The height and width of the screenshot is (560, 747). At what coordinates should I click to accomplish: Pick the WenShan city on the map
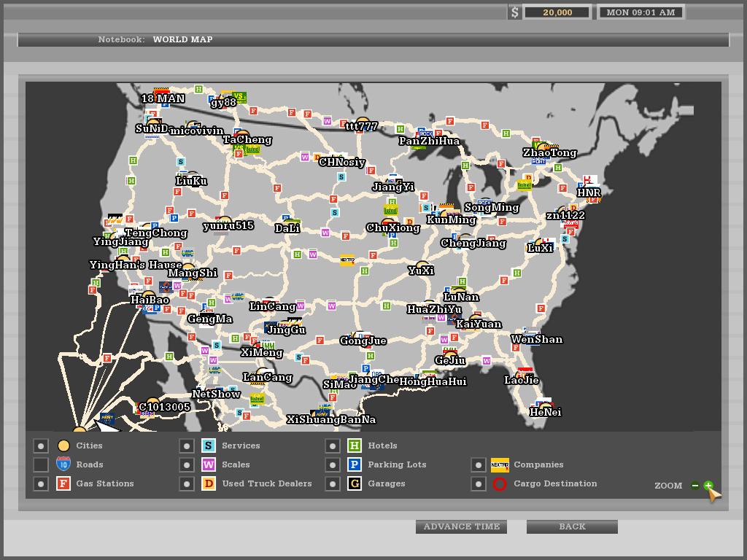click(x=536, y=339)
